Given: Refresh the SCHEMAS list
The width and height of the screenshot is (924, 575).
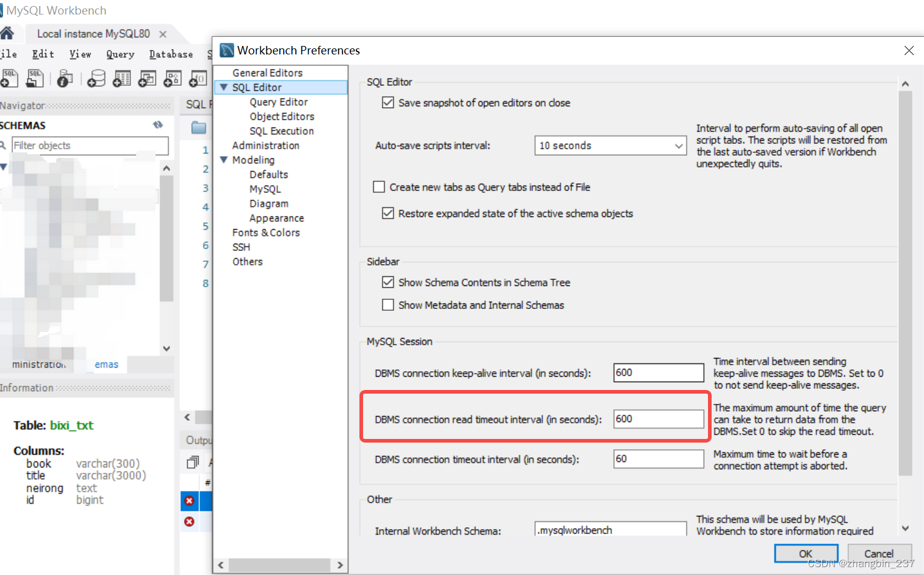Looking at the screenshot, I should coord(158,125).
